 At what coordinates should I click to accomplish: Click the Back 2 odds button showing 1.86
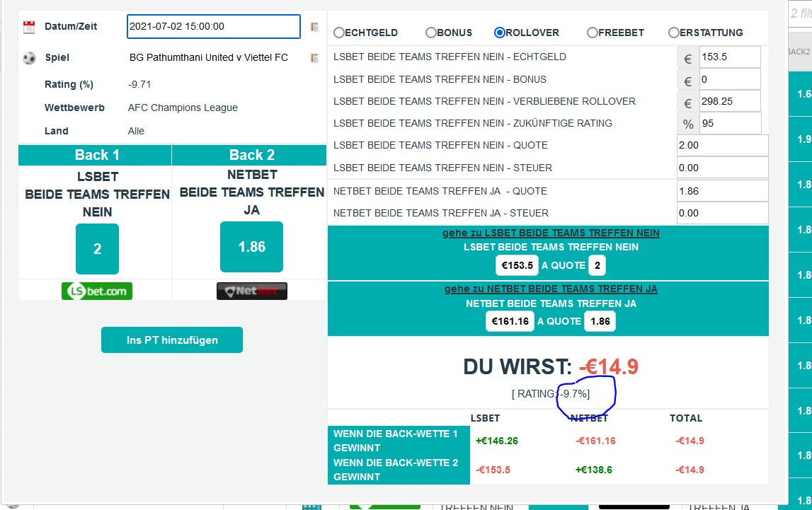click(252, 247)
